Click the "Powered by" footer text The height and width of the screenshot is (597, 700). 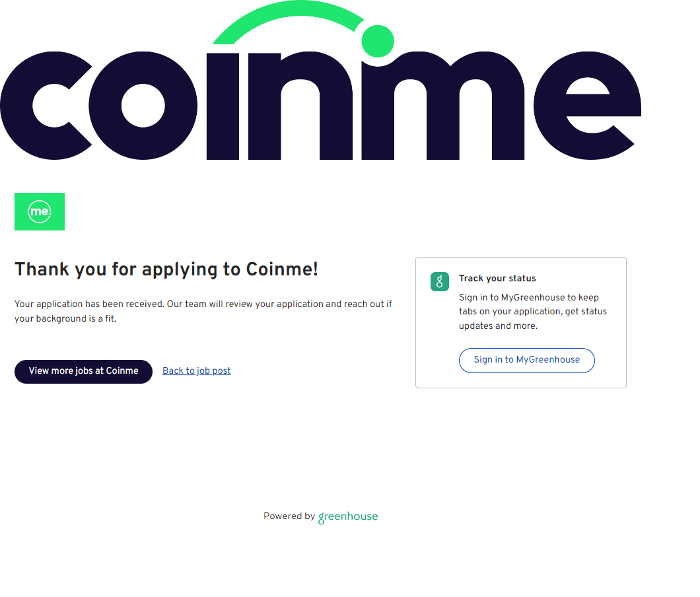click(x=289, y=516)
